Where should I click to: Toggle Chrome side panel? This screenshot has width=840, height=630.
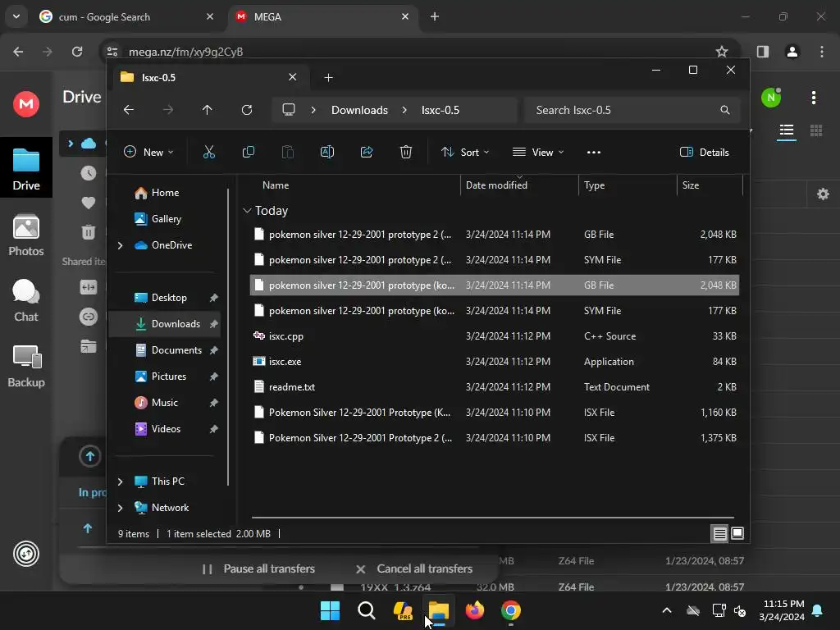(x=762, y=52)
